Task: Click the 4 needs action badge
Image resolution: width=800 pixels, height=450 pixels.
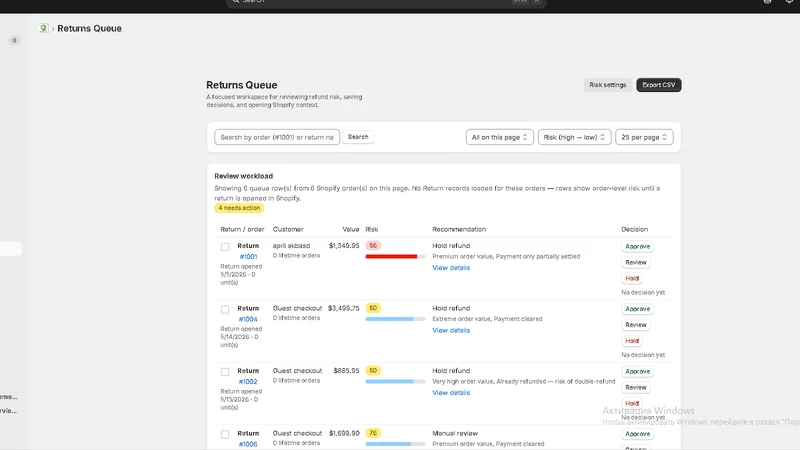Action: 239,208
